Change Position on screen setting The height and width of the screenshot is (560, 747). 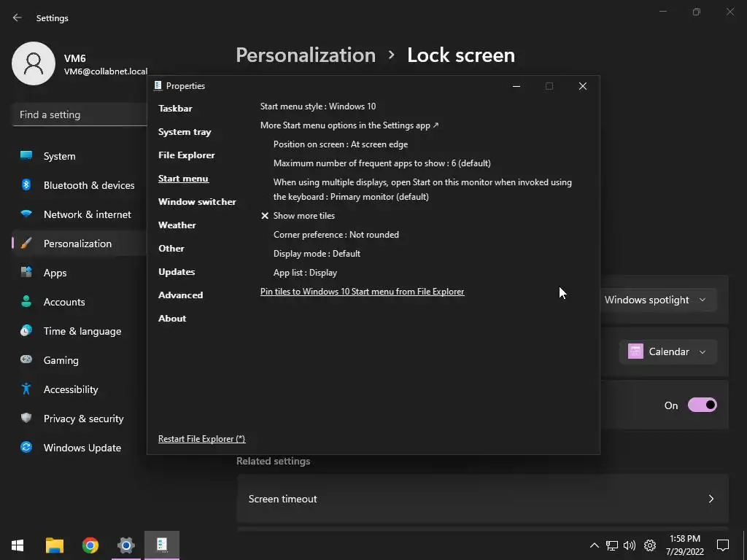(x=341, y=144)
